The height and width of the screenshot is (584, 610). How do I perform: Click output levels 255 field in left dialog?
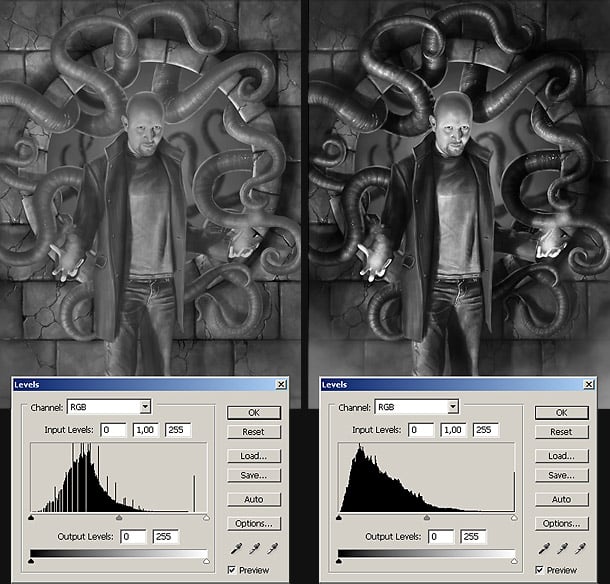tap(166, 537)
